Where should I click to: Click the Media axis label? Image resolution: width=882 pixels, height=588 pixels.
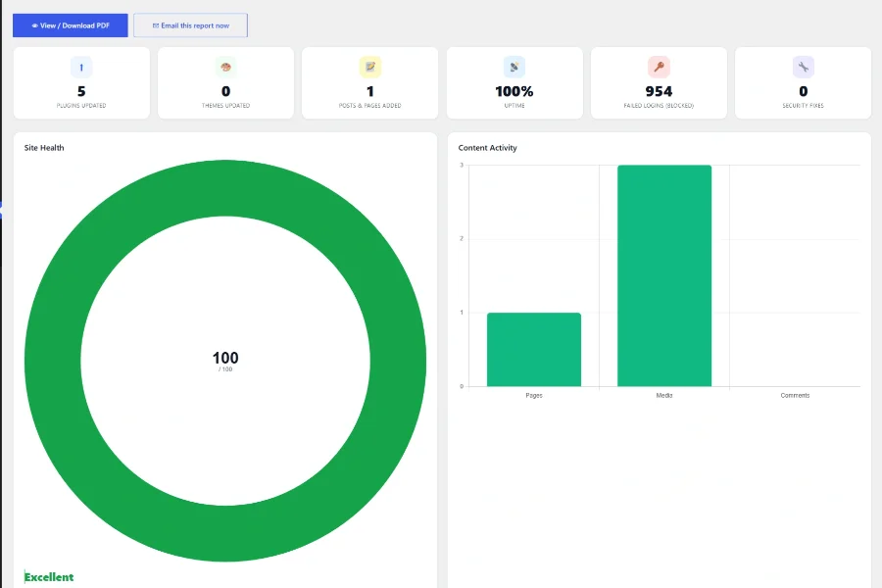664,396
